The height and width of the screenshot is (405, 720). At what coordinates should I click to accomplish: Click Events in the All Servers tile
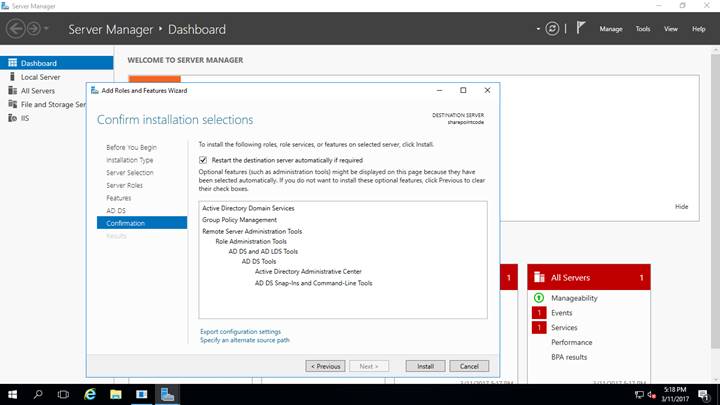pos(562,313)
